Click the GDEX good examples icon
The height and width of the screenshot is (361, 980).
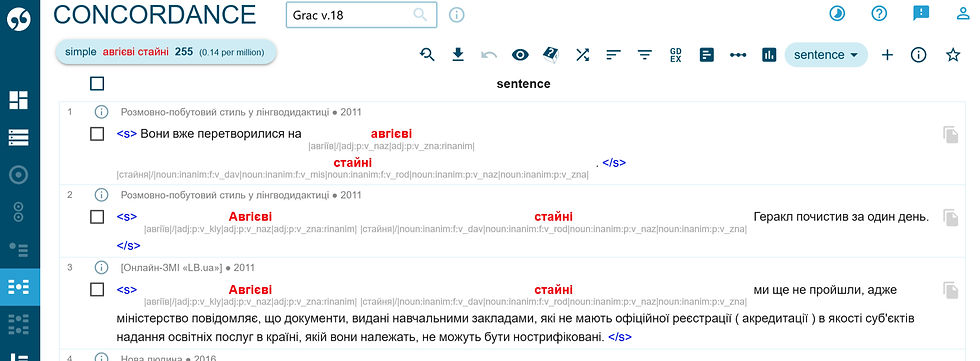675,55
